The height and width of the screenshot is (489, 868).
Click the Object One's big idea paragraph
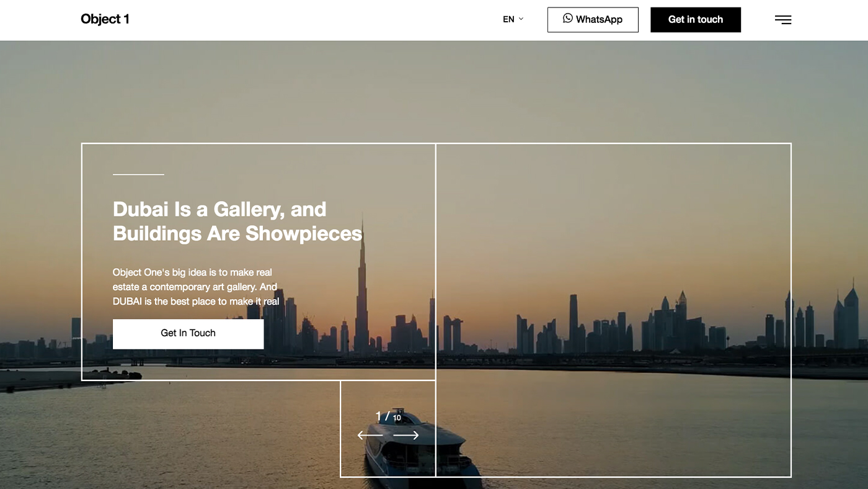tap(196, 287)
